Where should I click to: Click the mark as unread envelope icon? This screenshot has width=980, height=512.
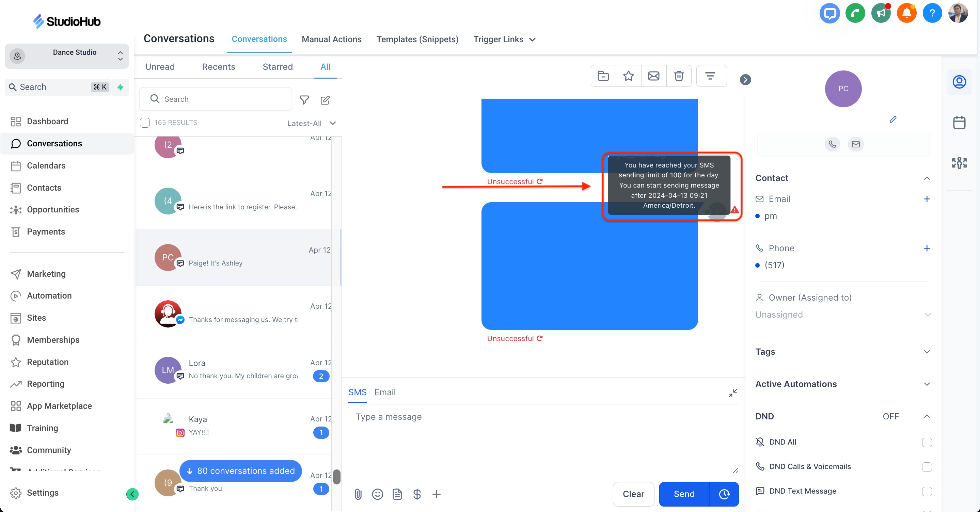click(x=653, y=76)
